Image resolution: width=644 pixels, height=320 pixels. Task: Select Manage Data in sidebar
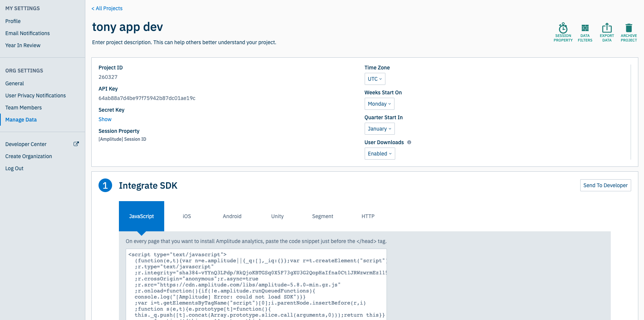21,120
